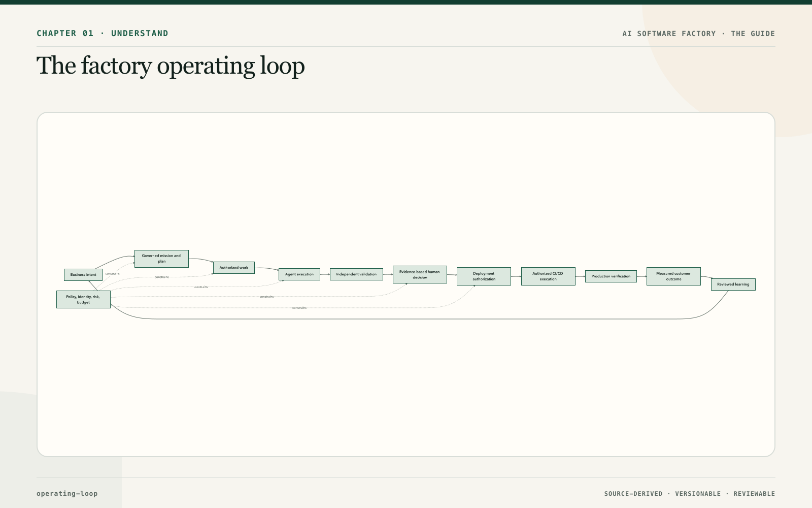Select the Measured customer outcome box
The width and height of the screenshot is (812, 508).
(x=673, y=276)
